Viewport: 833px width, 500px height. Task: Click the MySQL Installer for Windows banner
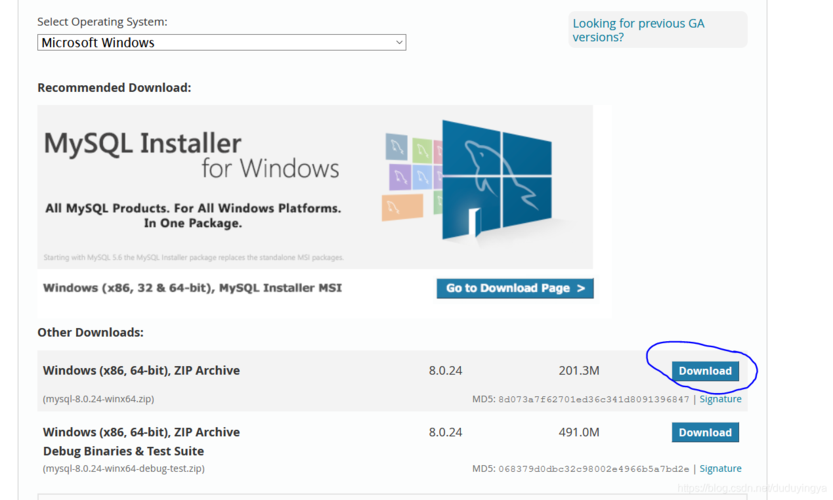[314, 187]
